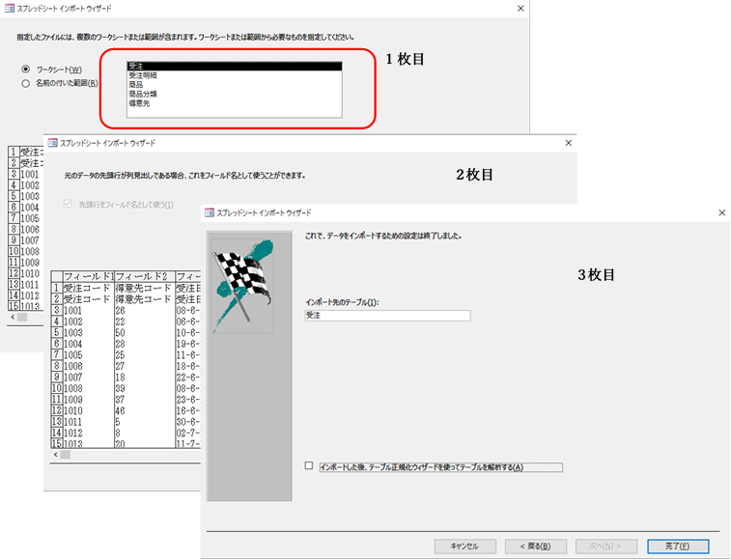Click the title bar icon of the middle wizard window
731x560 pixels.
pyautogui.click(x=52, y=142)
